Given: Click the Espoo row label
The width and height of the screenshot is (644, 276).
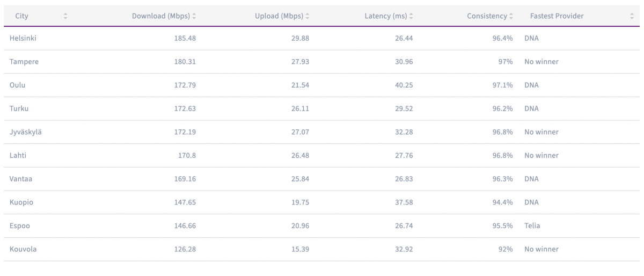Looking at the screenshot, I should [20, 226].
